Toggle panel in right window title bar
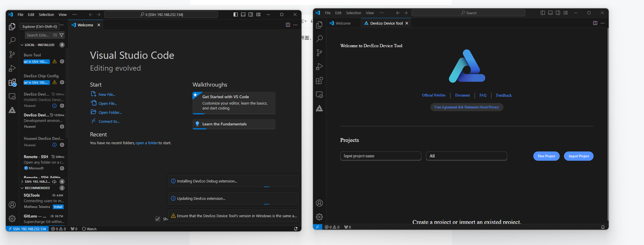Viewport: 644px width, 245px height. (550, 13)
